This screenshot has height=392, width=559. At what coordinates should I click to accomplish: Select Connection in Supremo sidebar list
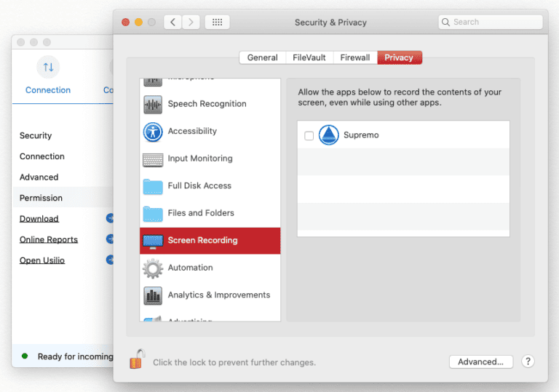tap(42, 156)
